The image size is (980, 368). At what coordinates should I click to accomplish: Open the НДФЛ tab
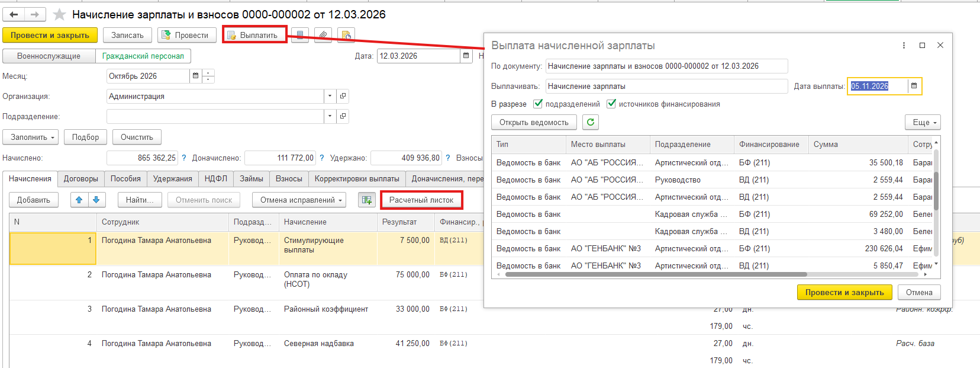(216, 178)
